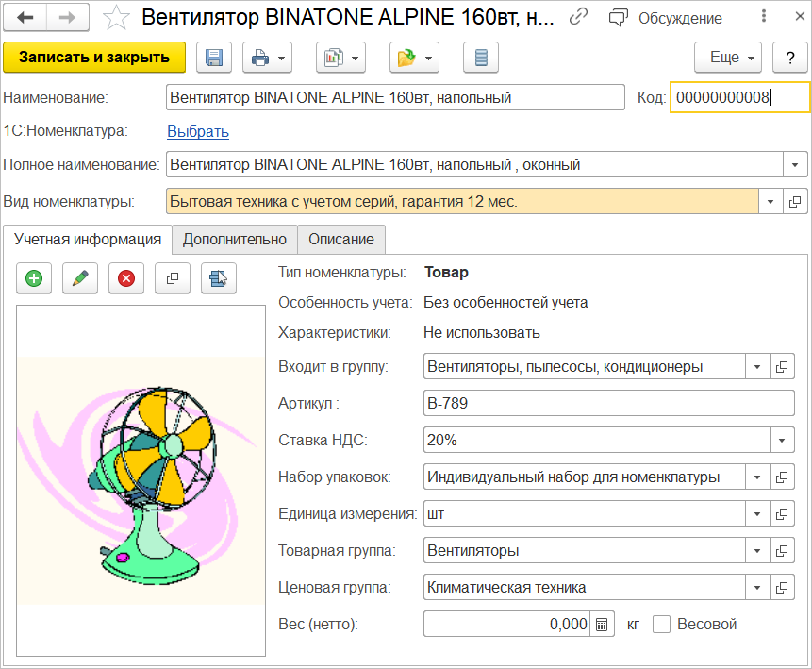Click the pencil edit image icon

coord(80,278)
